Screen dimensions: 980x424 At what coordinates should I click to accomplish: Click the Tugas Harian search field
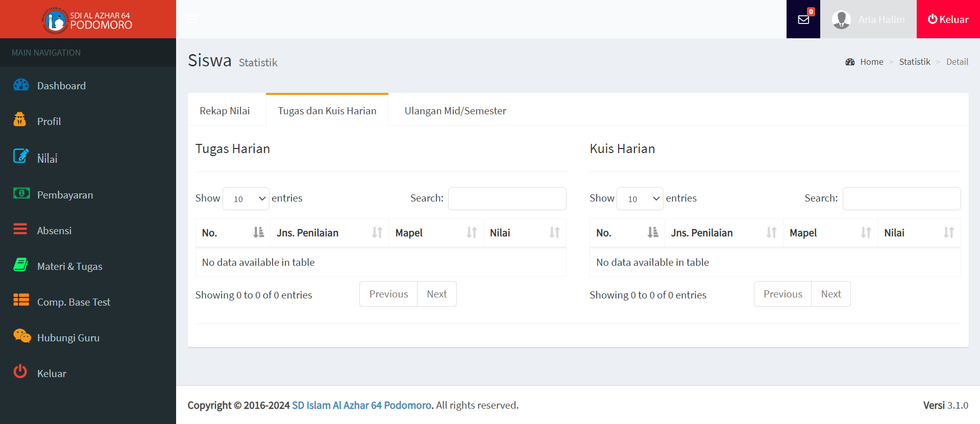pos(507,198)
